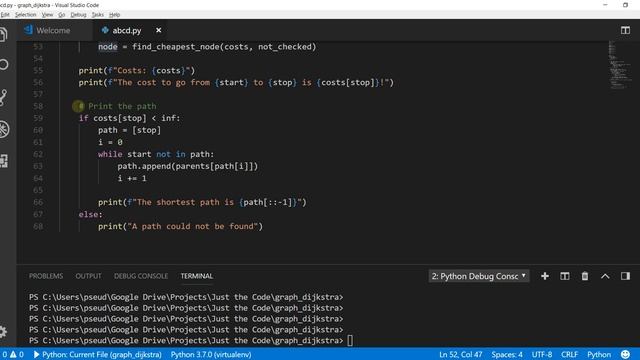
Task: Change indentation via Spaces: 4
Action: 507,354
